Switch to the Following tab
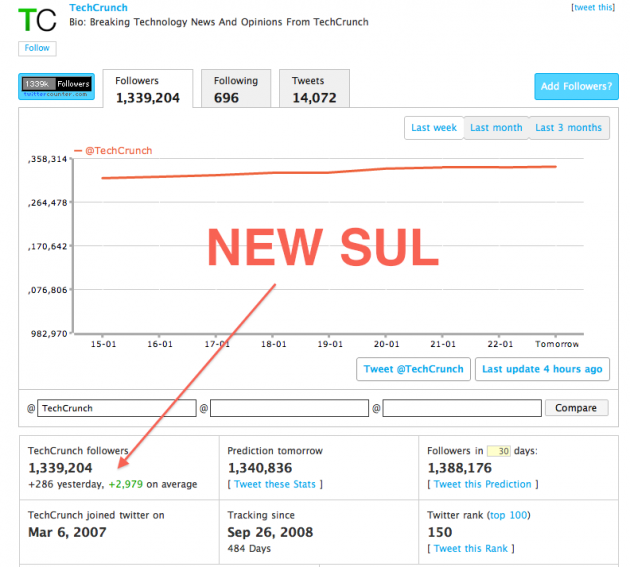 point(236,89)
